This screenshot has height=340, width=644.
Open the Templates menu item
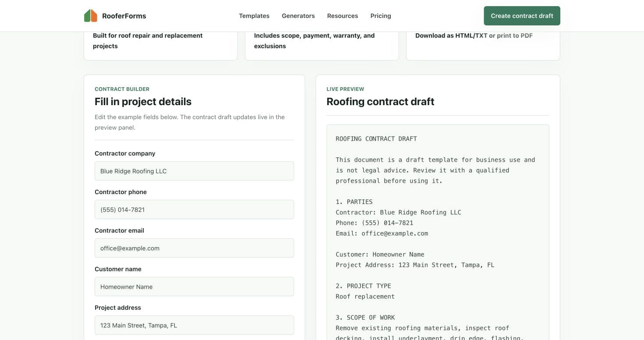[254, 16]
